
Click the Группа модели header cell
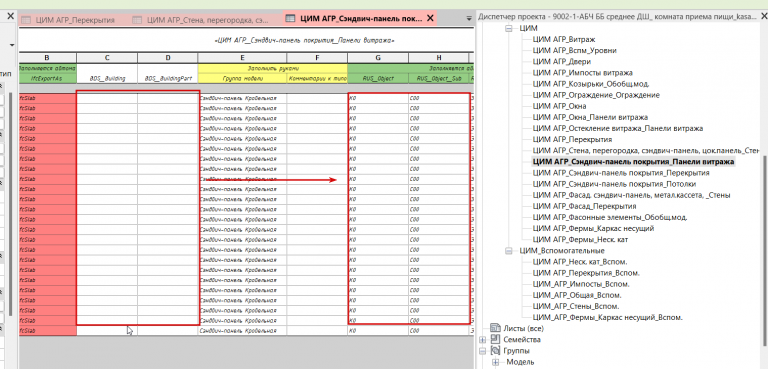point(242,78)
